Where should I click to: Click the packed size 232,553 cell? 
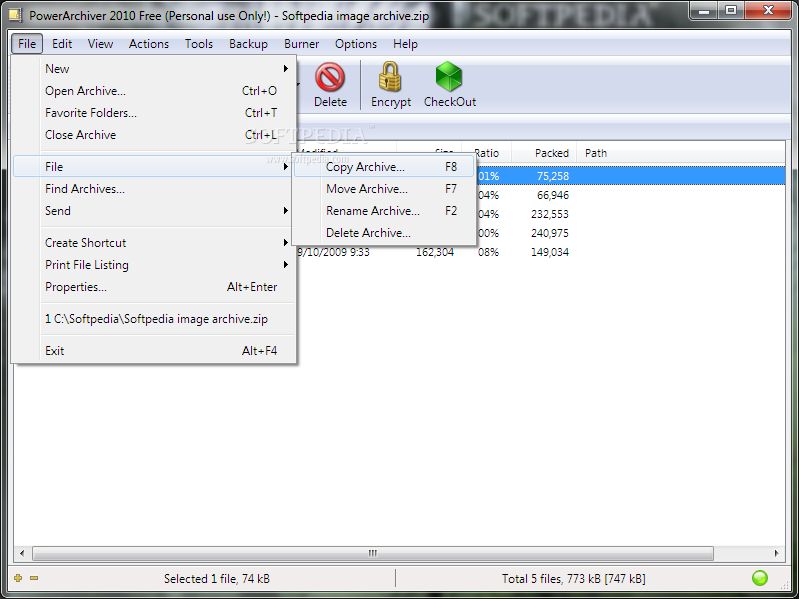coord(549,214)
